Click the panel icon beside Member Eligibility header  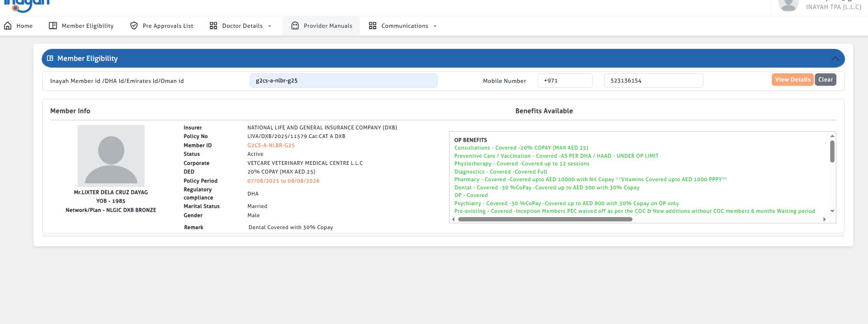(50, 58)
